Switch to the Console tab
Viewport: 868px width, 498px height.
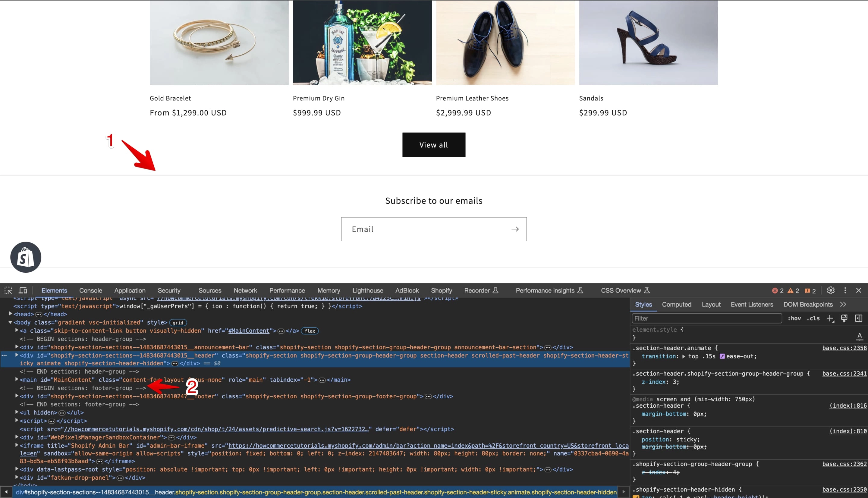click(91, 290)
